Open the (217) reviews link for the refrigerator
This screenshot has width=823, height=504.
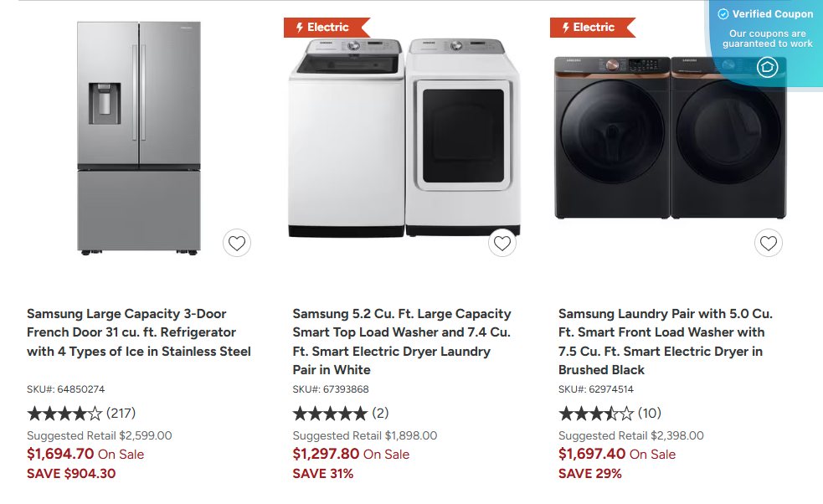[121, 413]
